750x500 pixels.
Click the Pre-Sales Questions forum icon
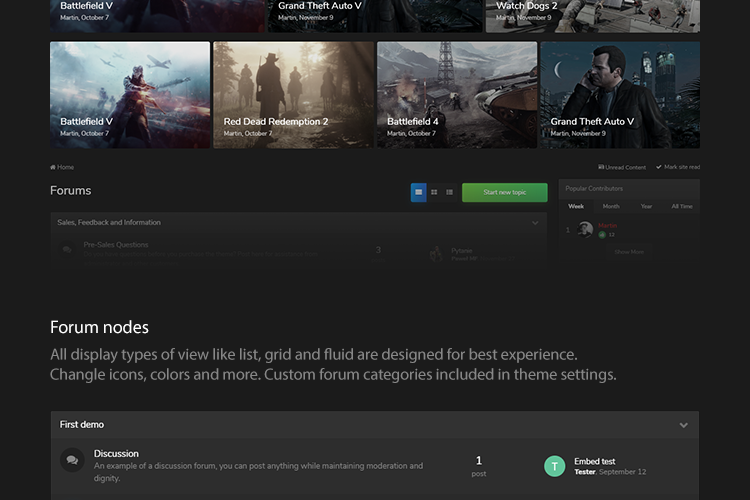click(x=67, y=250)
